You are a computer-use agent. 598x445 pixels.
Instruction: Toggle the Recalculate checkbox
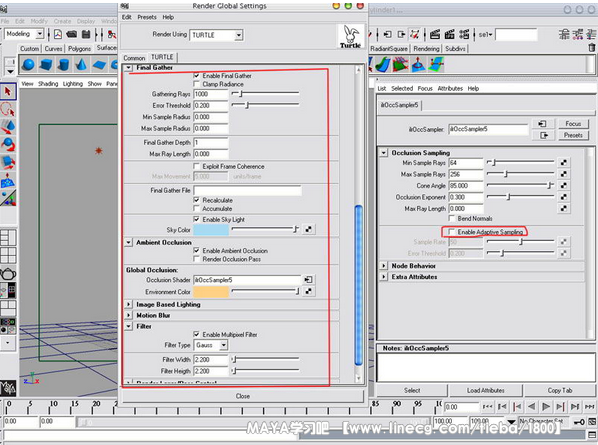pyautogui.click(x=196, y=200)
